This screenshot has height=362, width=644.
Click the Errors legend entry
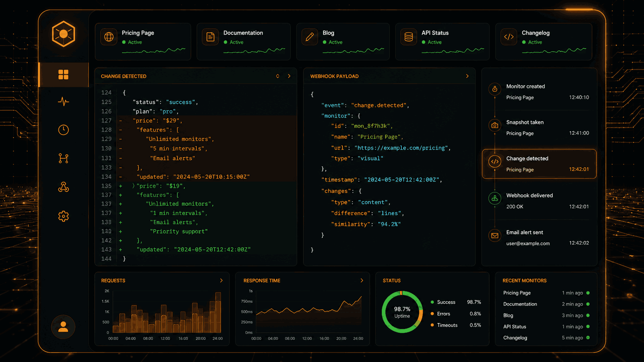(x=456, y=314)
